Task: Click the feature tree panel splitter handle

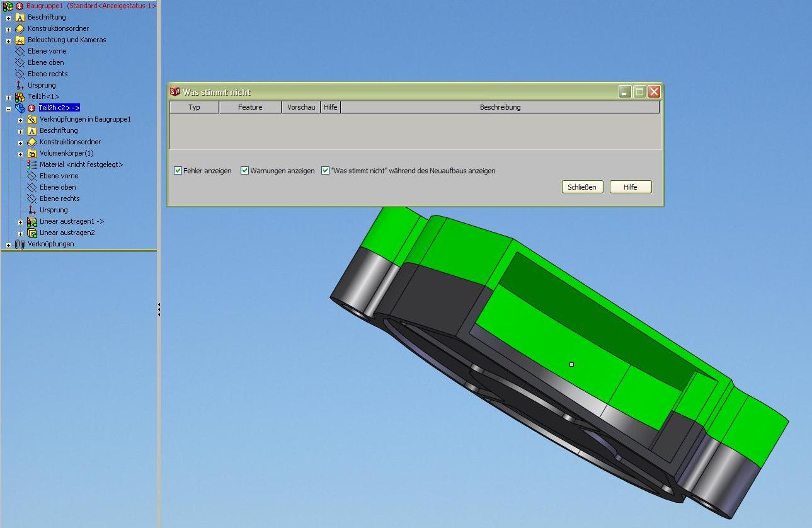Action: [x=159, y=309]
